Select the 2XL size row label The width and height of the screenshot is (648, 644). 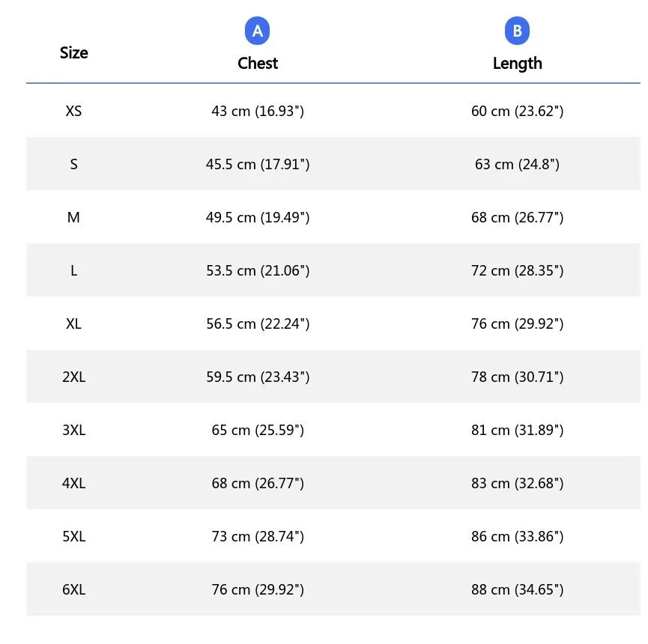pos(73,377)
